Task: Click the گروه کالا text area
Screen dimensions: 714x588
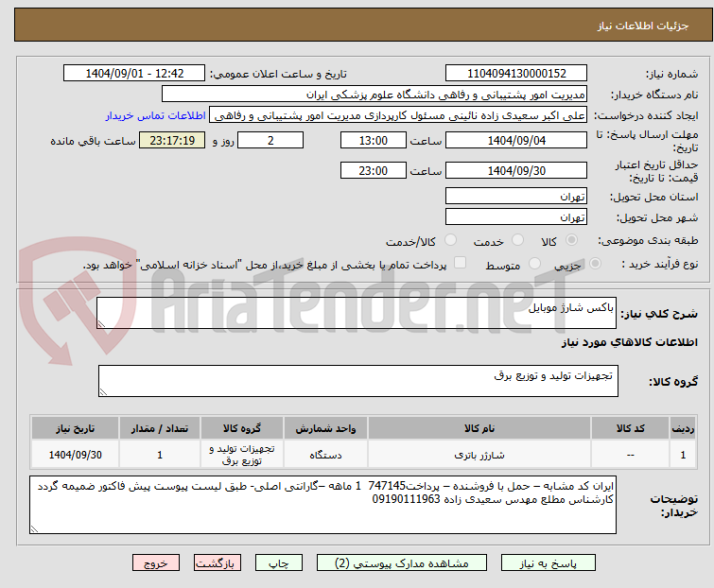Action: pos(357,381)
